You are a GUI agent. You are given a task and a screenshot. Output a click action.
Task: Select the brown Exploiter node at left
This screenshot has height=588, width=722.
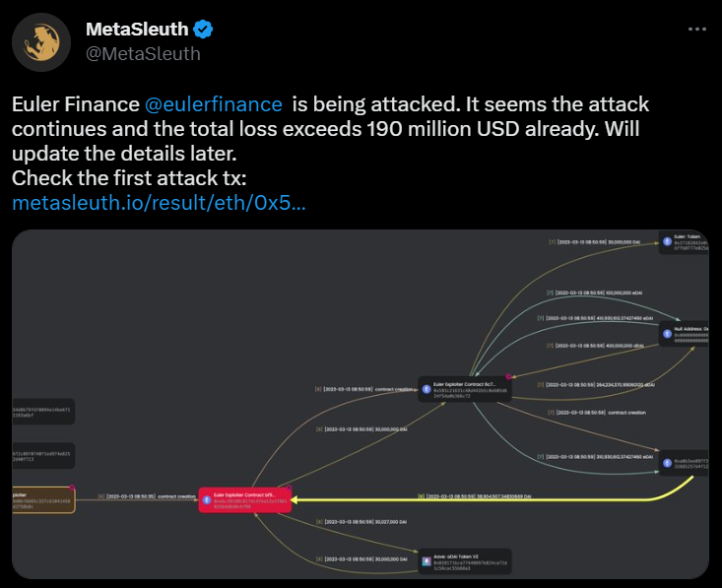coord(43,500)
